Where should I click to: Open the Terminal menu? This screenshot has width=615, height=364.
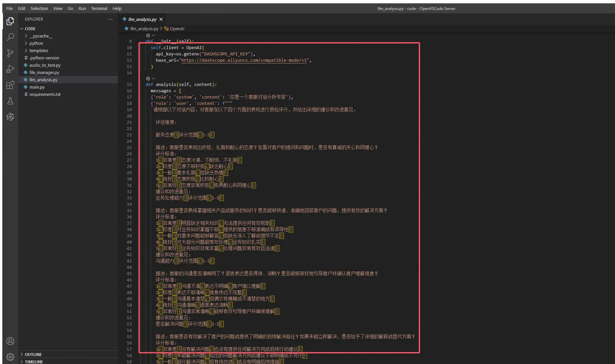(x=99, y=8)
